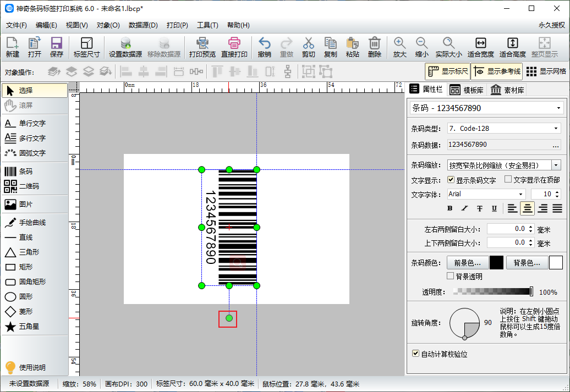
Task: Click the transparency (透明度) slider bar
Action: click(x=492, y=292)
